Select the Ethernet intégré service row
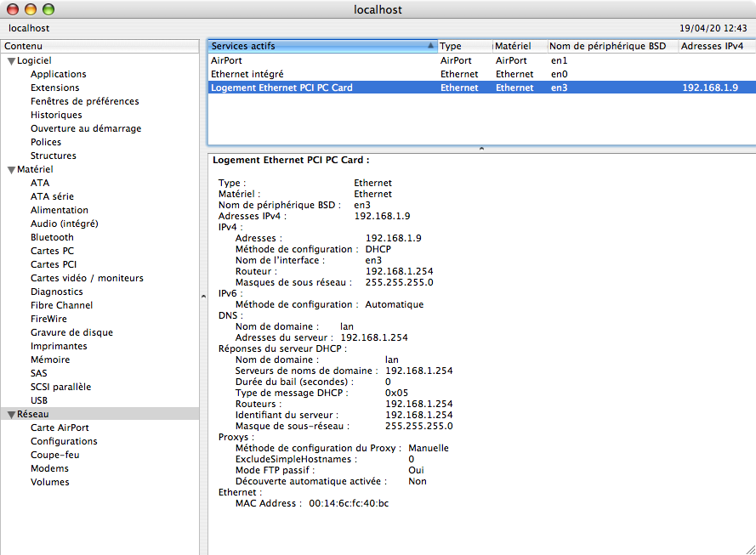 pyautogui.click(x=482, y=74)
